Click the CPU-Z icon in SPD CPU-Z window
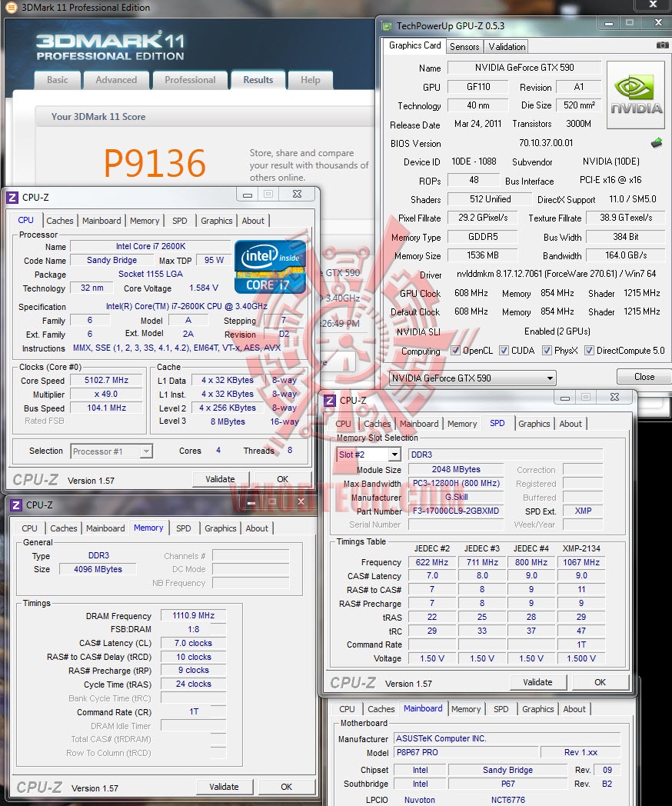Viewport: 672px width, 806px height. [329, 400]
